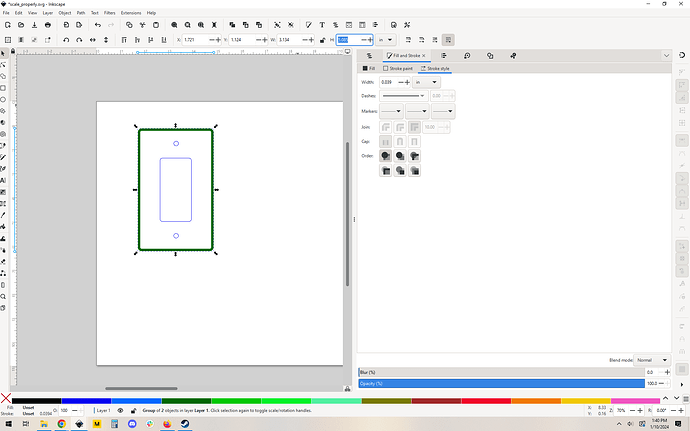Toggle Layer 1 lock icon
The height and width of the screenshot is (431, 690).
(133, 410)
